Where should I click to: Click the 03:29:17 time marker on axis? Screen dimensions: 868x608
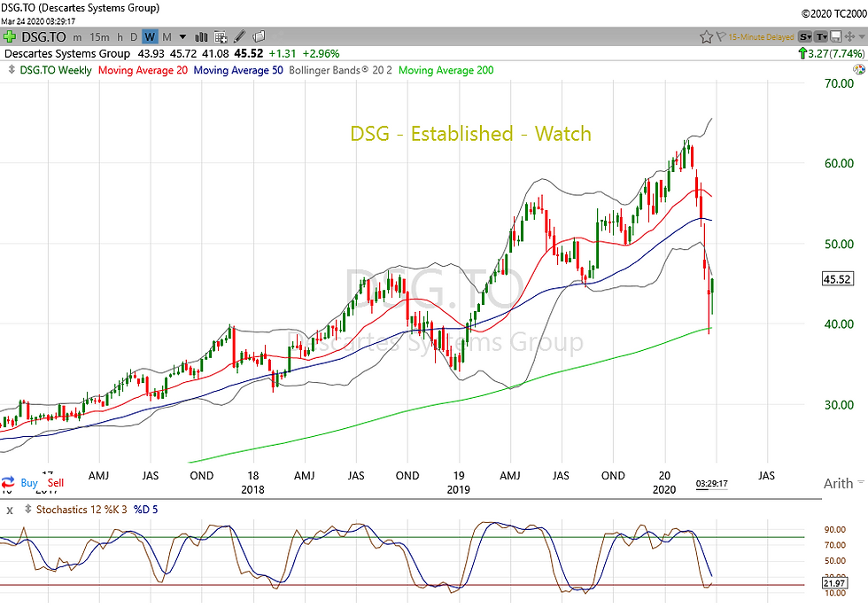pyautogui.click(x=711, y=483)
